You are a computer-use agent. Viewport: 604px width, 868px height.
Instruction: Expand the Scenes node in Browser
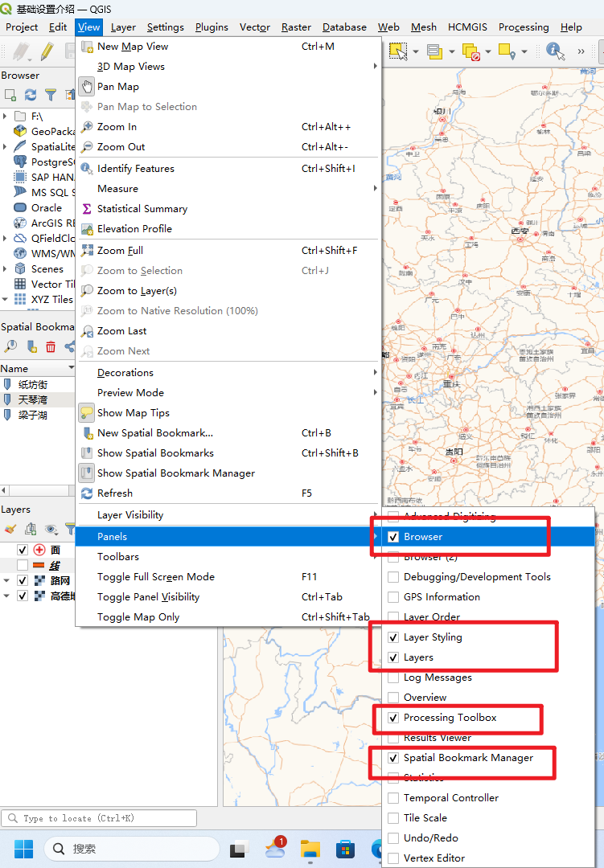tap(5, 269)
